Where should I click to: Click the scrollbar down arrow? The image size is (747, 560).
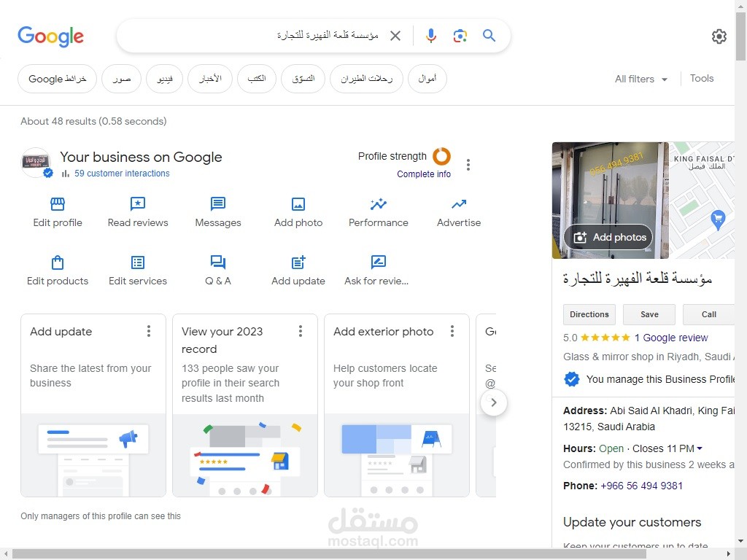pos(741,541)
